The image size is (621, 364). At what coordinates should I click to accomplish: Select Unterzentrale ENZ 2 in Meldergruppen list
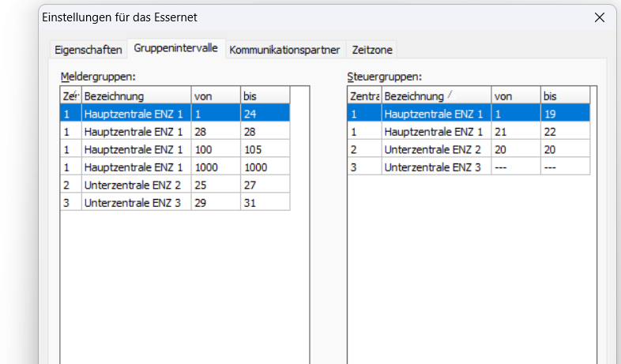[134, 186]
